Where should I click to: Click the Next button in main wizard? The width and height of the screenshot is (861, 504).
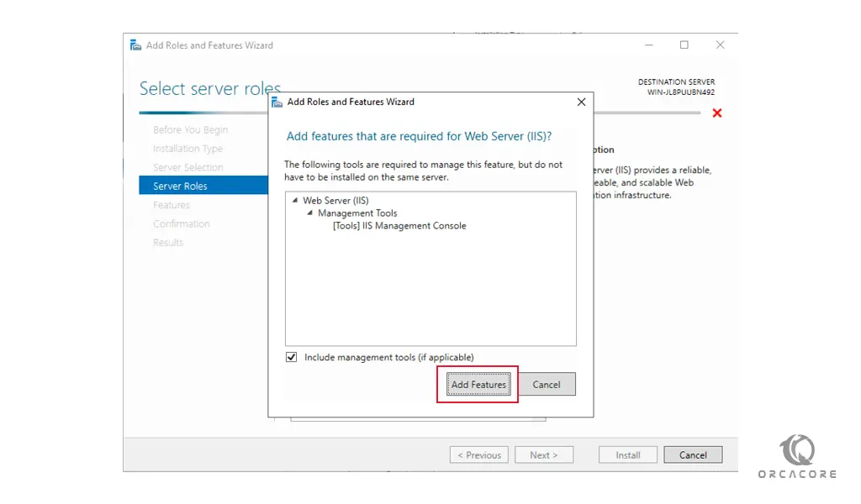pyautogui.click(x=544, y=455)
